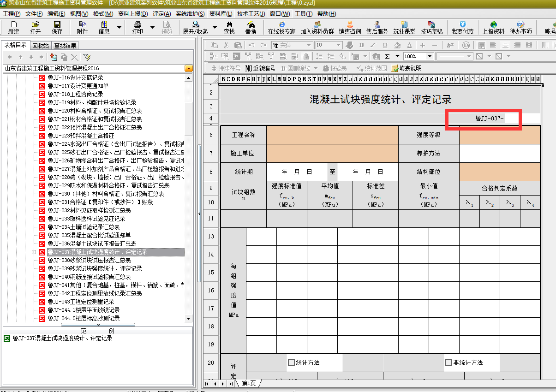The height and width of the screenshot is (392, 556).
Task: Check the 非统计方法 checkbox
Action: pyautogui.click(x=448, y=363)
